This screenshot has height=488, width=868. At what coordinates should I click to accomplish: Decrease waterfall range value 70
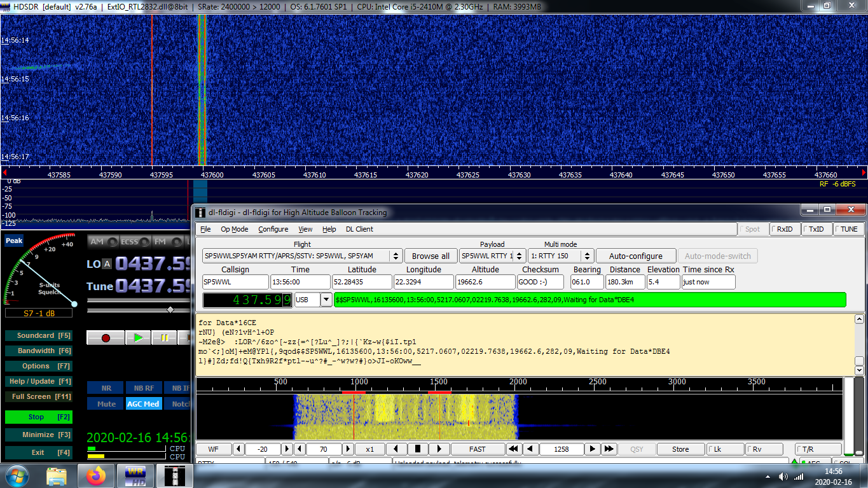click(x=300, y=449)
